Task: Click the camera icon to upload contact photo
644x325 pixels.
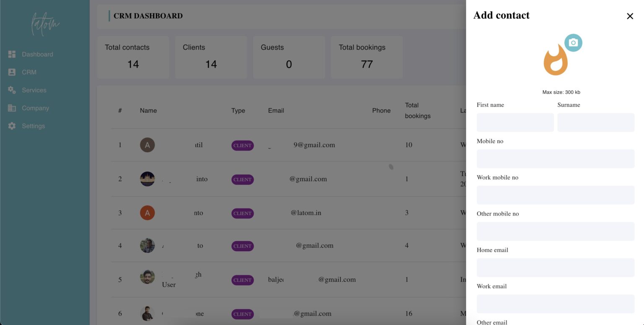Action: point(573,42)
